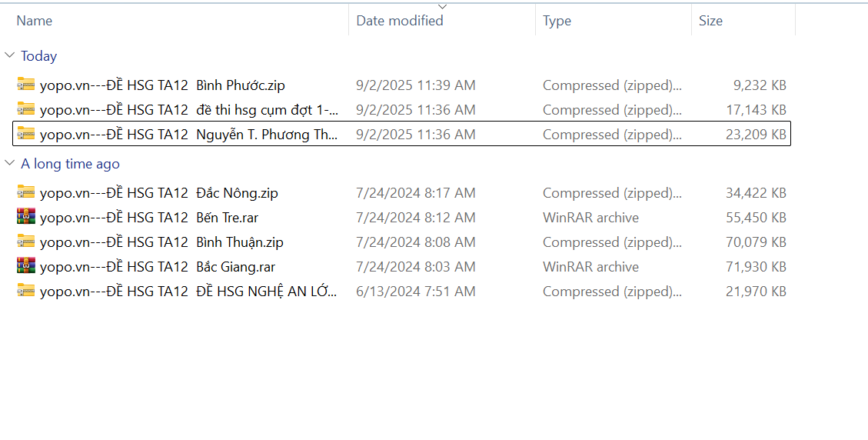The width and height of the screenshot is (868, 440).
Task: Sort files by Type column header
Action: [557, 21]
